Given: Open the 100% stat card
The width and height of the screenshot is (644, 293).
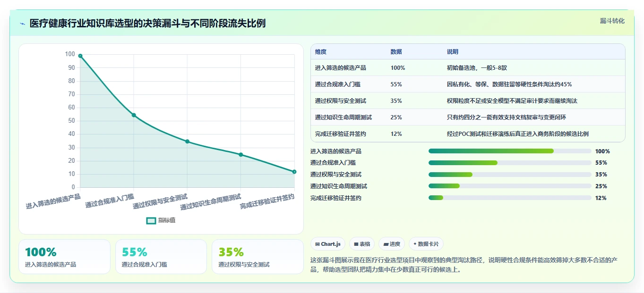Looking at the screenshot, I should 64,257.
